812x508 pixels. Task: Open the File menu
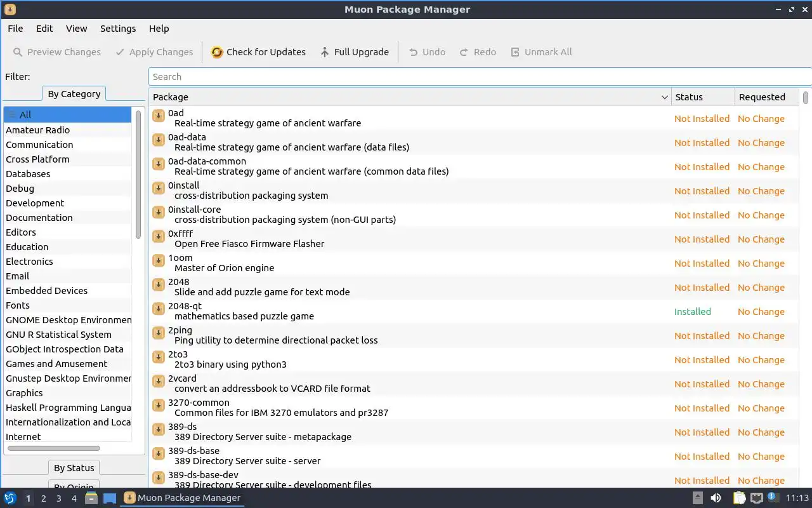(15, 29)
